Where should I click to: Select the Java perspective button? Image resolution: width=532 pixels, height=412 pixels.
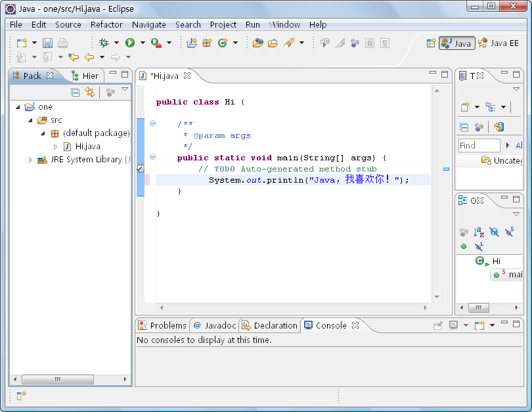[x=457, y=43]
